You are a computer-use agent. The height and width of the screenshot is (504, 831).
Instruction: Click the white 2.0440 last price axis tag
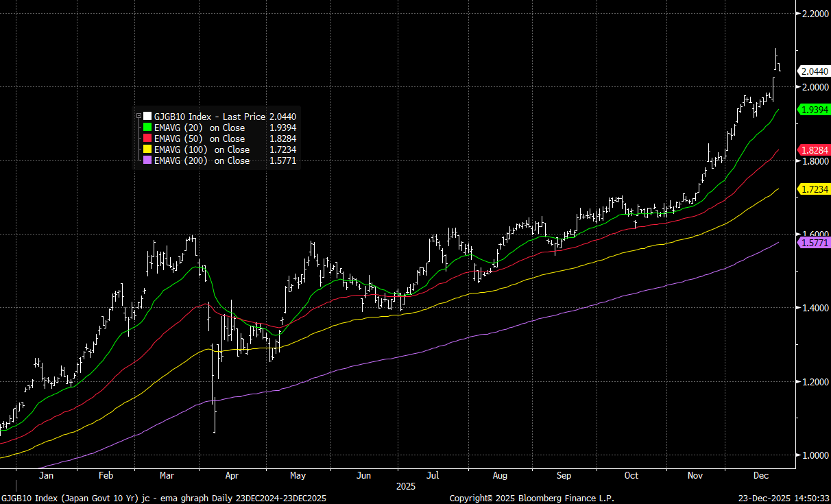tap(814, 71)
